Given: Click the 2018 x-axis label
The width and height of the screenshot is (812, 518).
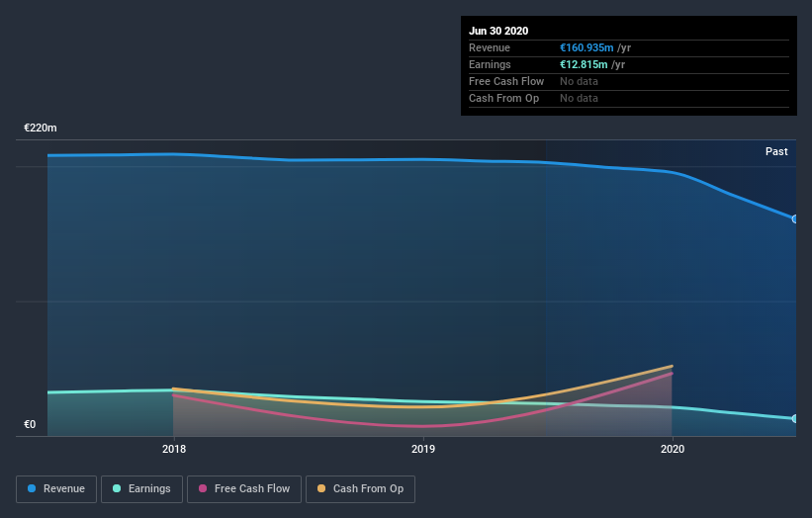Looking at the screenshot, I should pos(174,449).
